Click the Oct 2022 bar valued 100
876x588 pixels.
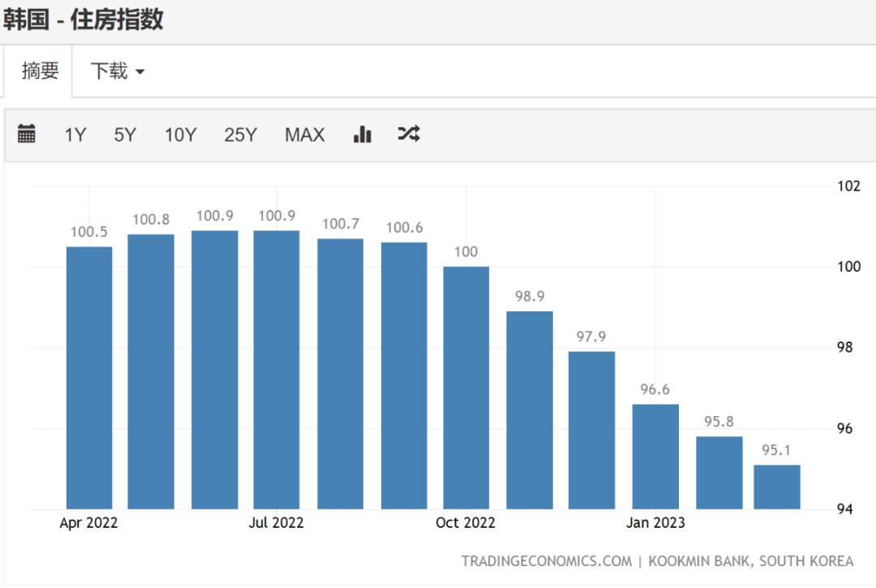coord(466,388)
